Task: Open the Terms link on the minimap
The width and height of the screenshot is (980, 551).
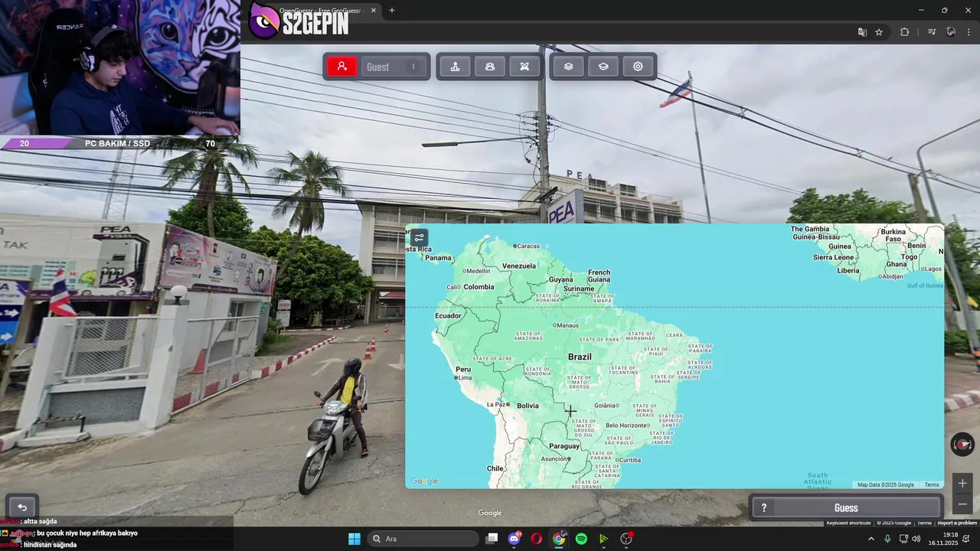Action: (932, 484)
